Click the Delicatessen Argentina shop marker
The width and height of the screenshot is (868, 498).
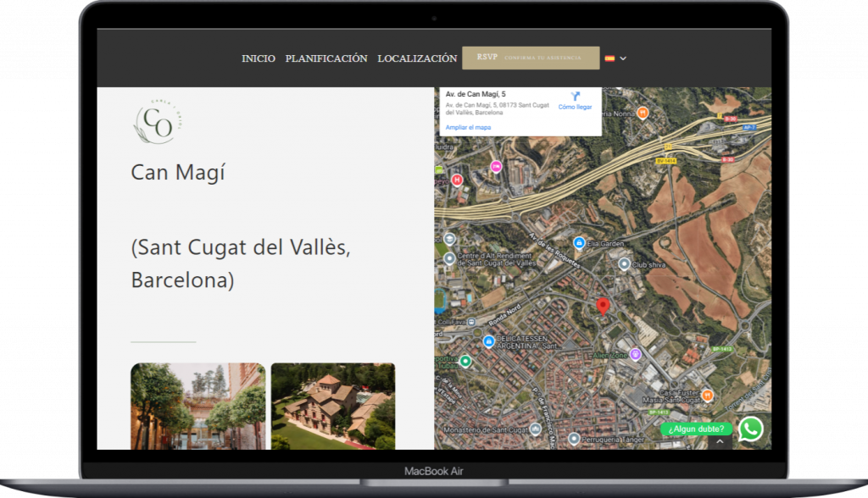[488, 341]
